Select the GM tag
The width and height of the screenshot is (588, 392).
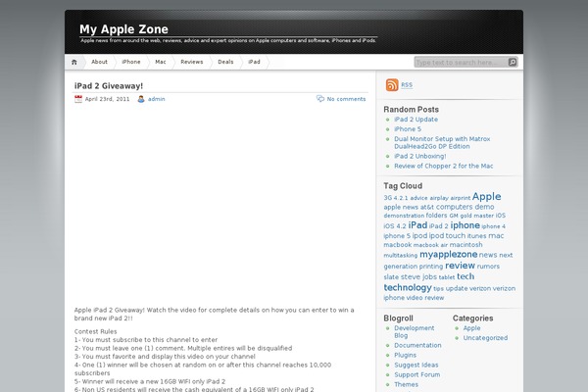point(454,216)
